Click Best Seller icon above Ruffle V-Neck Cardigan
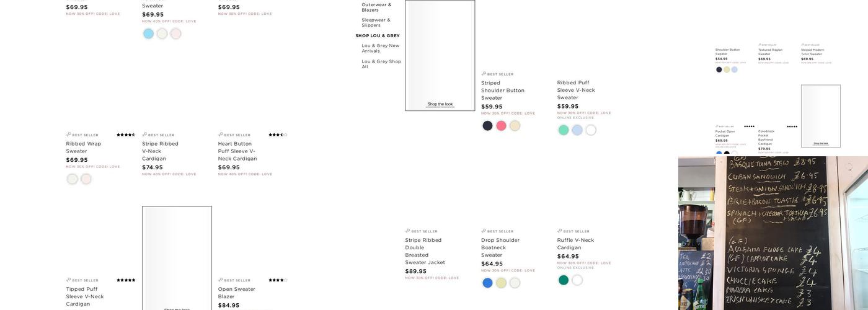The width and height of the screenshot is (868, 310). (560, 231)
